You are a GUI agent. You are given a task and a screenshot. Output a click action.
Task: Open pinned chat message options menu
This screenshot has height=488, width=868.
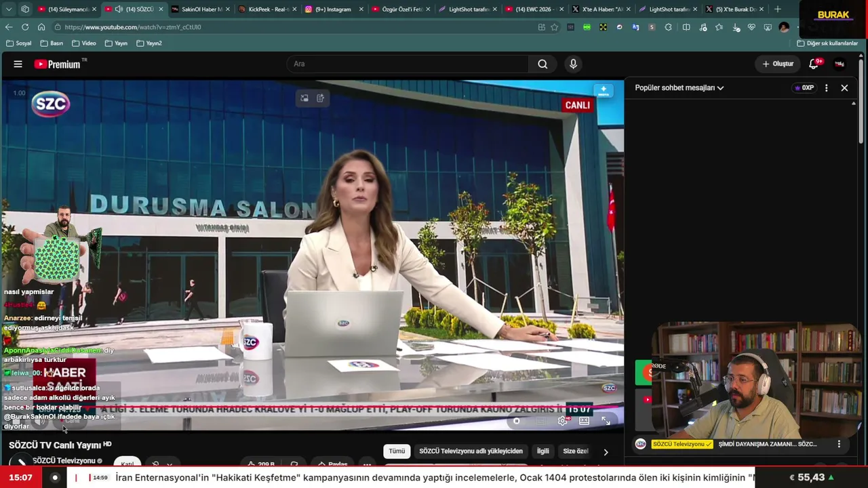click(839, 445)
